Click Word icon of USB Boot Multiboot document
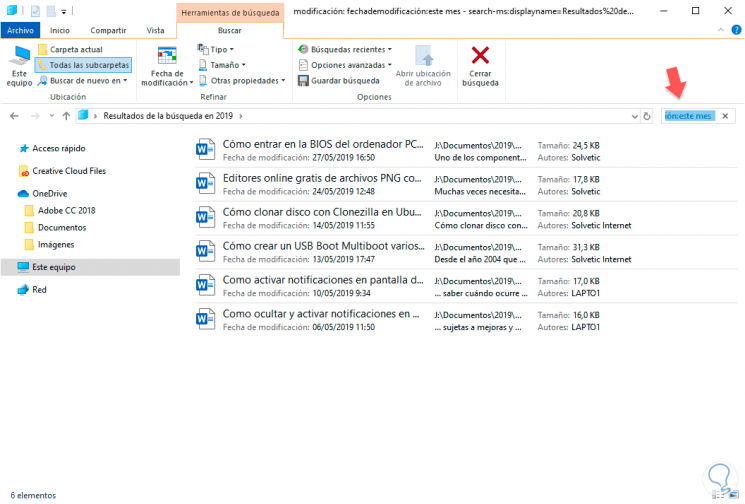 click(x=206, y=251)
